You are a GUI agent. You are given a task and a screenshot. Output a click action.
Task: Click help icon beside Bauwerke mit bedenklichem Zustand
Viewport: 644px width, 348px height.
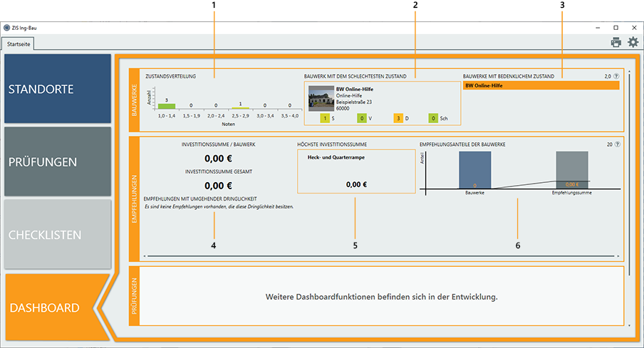coord(616,76)
